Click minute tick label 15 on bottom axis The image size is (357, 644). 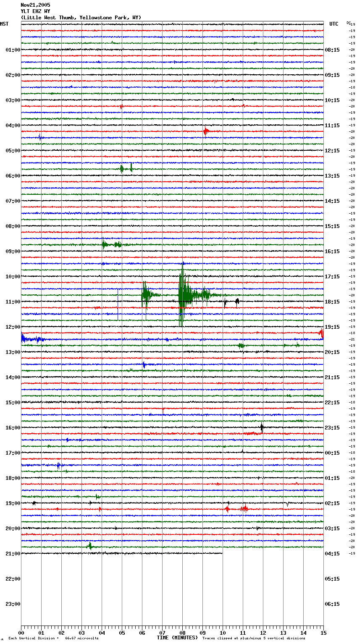click(323, 633)
